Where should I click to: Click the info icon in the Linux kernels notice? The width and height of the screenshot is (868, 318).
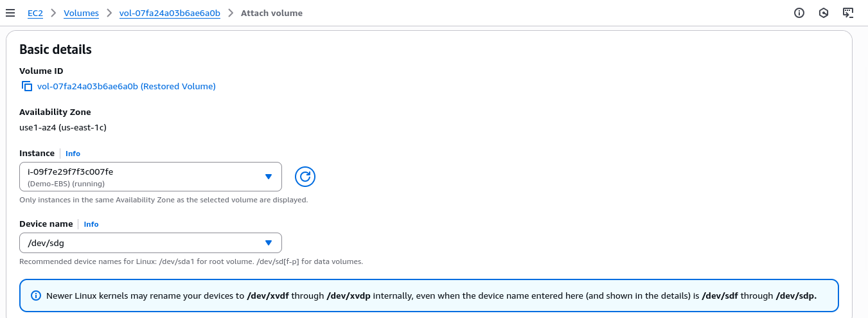(x=36, y=296)
